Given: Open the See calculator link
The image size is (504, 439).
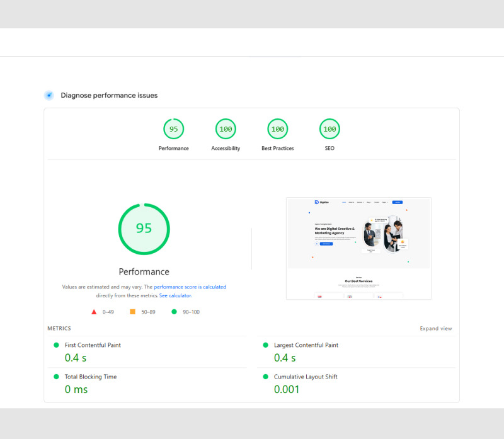Looking at the screenshot, I should click(x=175, y=295).
